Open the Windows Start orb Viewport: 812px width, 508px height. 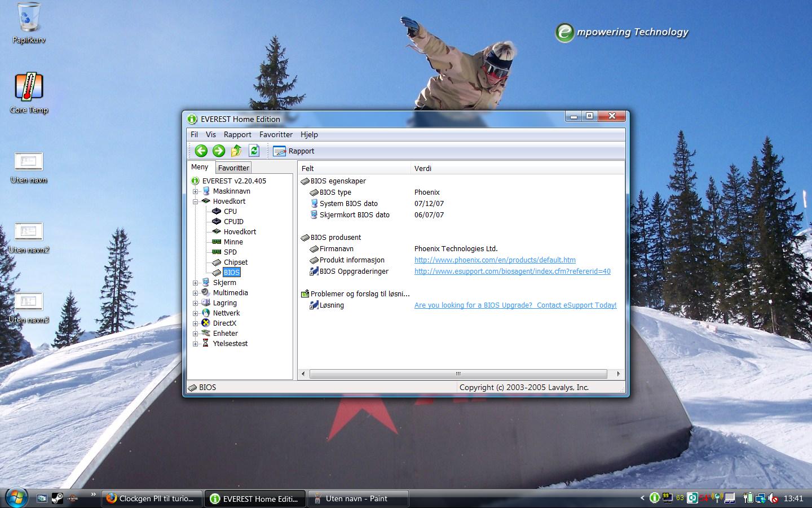click(x=16, y=497)
